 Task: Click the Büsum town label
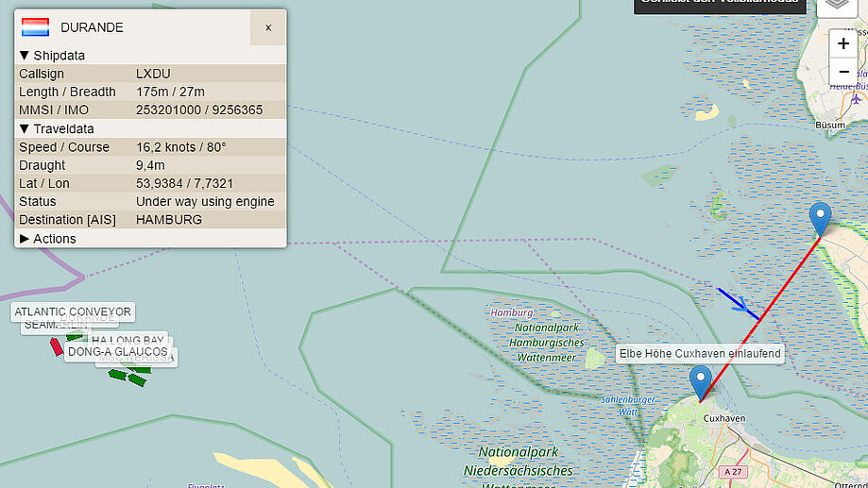point(830,126)
